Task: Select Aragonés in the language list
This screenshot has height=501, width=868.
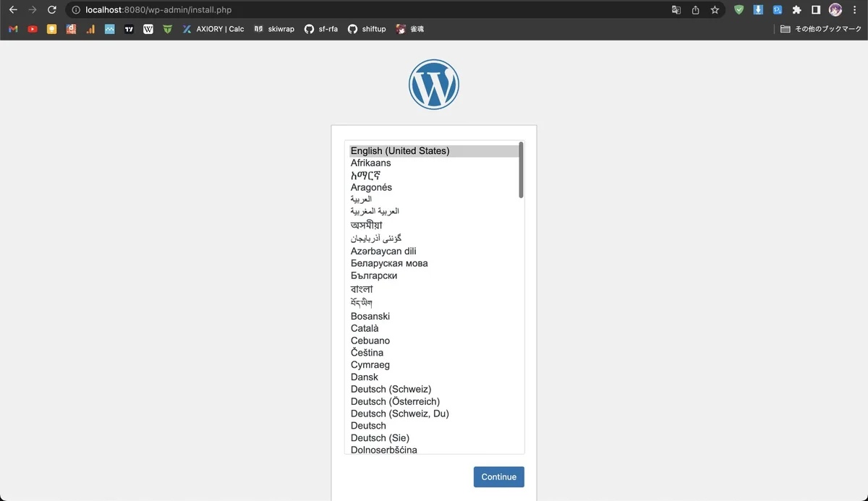Action: [x=434, y=187]
